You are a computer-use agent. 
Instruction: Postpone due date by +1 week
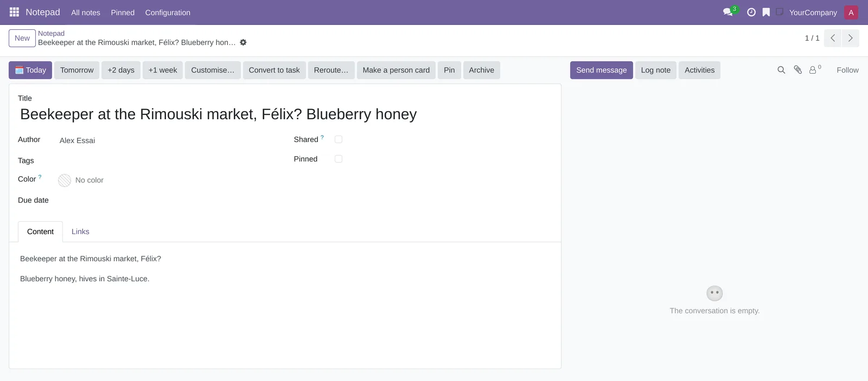click(163, 70)
